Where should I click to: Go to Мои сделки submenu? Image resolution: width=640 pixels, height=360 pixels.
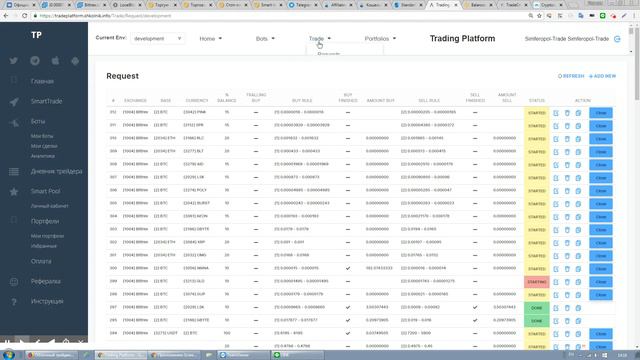[x=44, y=146]
